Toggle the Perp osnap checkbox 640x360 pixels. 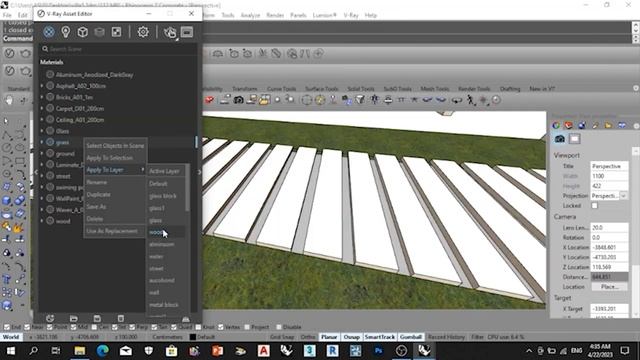132,327
